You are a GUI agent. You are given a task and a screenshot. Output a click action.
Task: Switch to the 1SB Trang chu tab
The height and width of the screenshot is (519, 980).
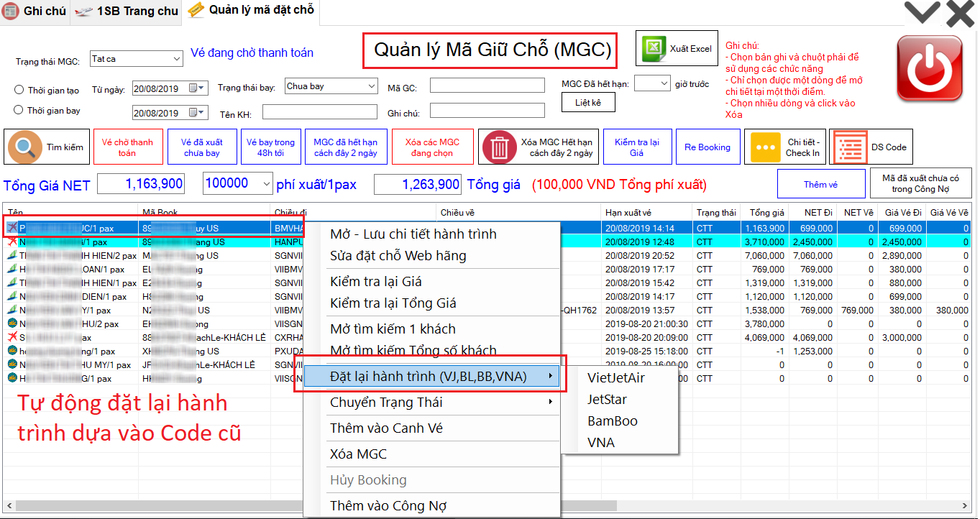click(127, 12)
